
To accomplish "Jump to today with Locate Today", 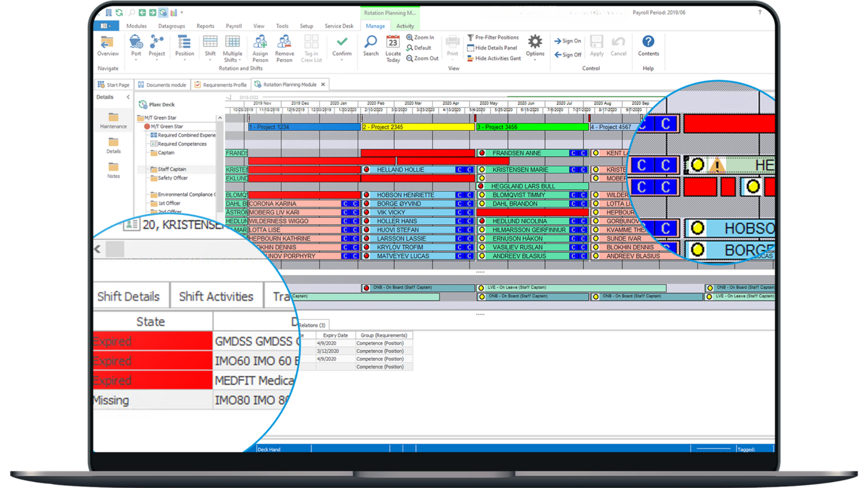I will coord(393,49).
